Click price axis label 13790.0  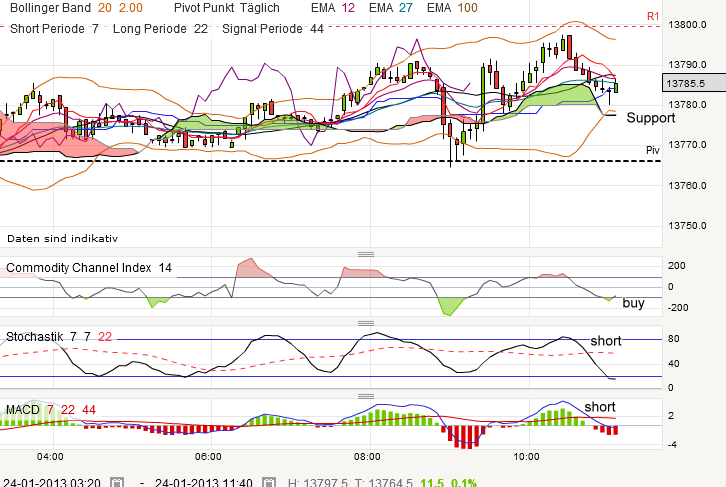coord(687,64)
